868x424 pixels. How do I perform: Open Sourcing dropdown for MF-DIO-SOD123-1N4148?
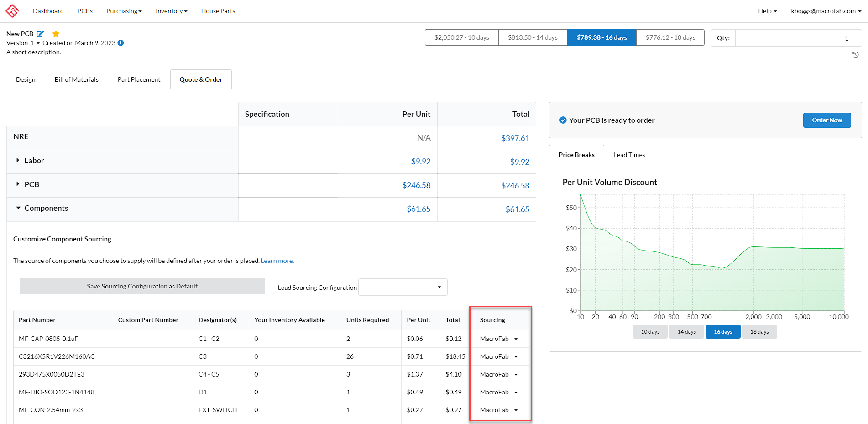pyautogui.click(x=499, y=392)
